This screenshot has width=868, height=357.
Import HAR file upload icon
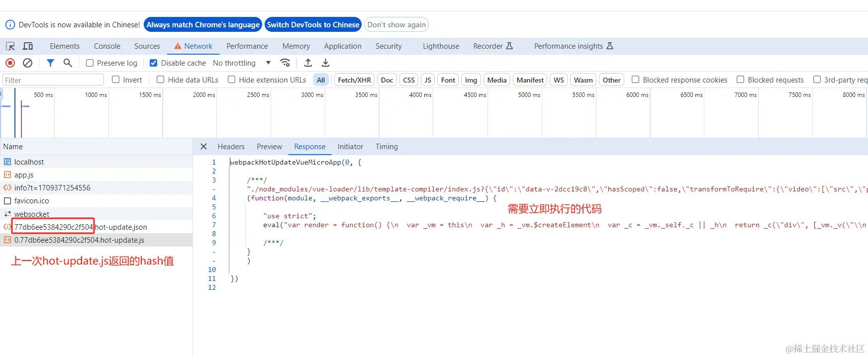pyautogui.click(x=308, y=63)
